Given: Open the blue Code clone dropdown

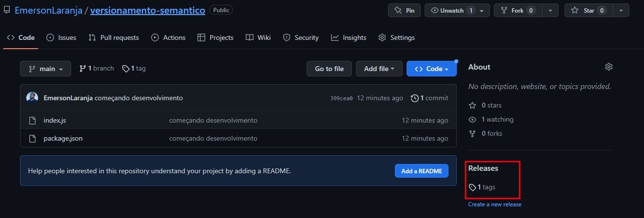Looking at the screenshot, I should point(431,69).
